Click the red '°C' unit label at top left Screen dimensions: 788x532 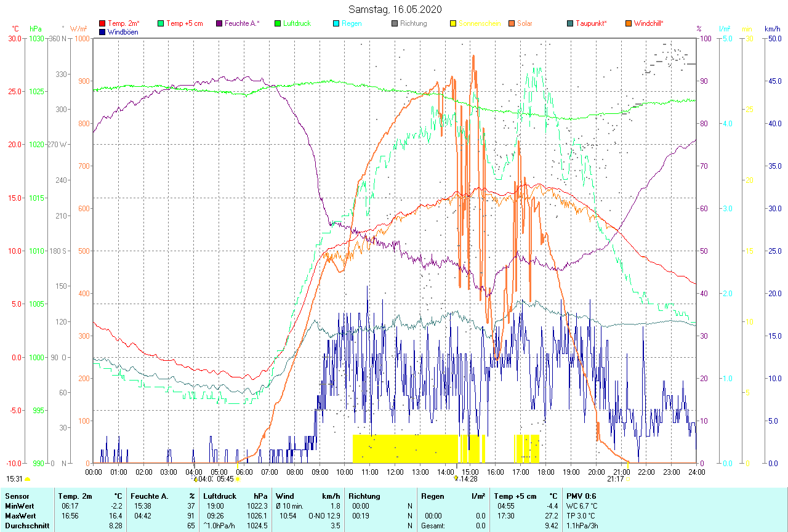(x=15, y=29)
